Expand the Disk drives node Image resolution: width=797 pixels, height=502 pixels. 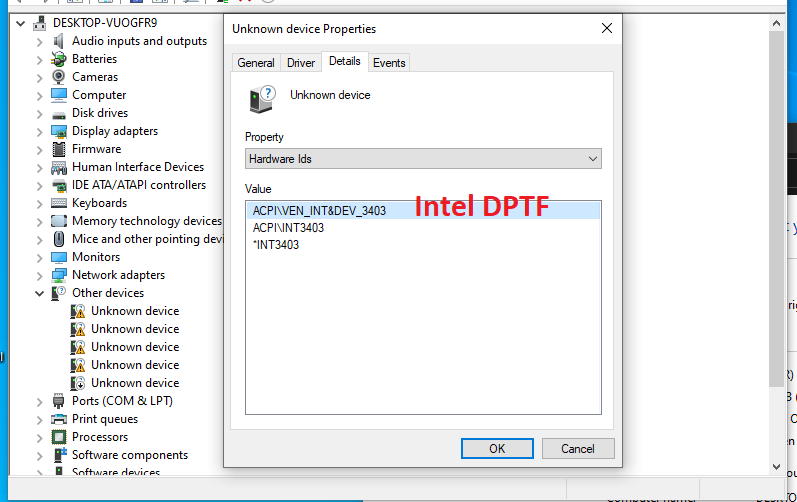click(x=40, y=113)
